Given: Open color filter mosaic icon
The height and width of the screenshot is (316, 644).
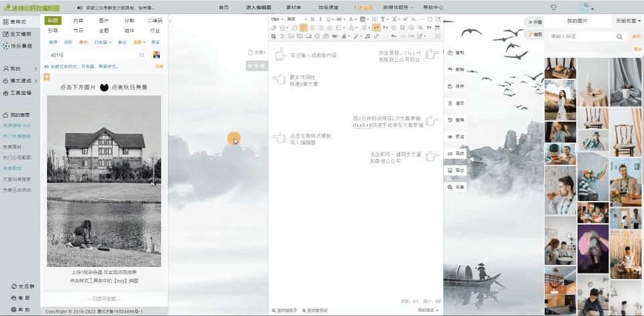Looking at the screenshot, I should coord(156,55).
